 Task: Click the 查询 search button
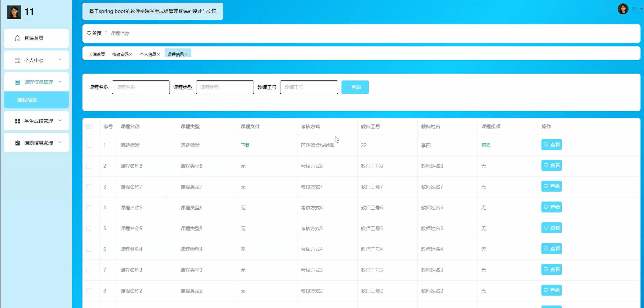pos(355,87)
